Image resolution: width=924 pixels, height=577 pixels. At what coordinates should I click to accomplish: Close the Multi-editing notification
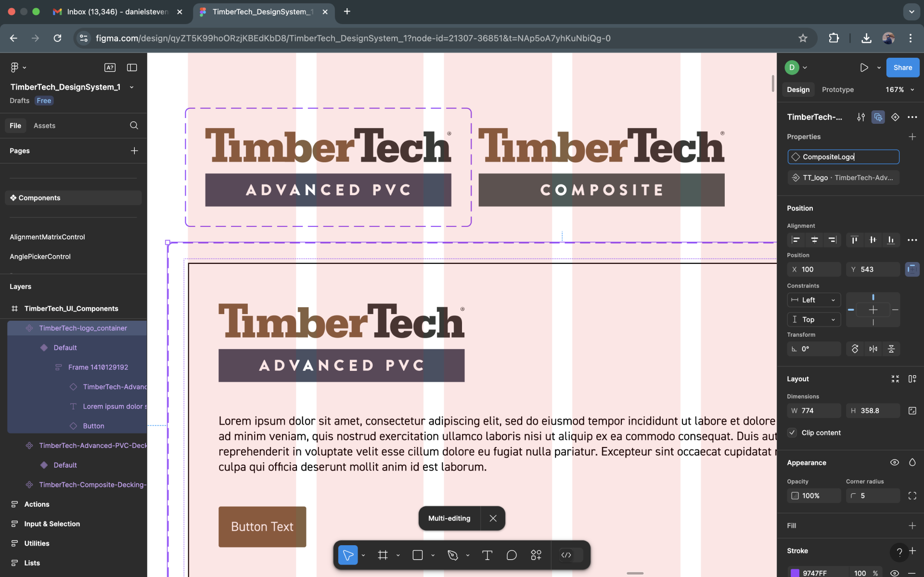(493, 518)
